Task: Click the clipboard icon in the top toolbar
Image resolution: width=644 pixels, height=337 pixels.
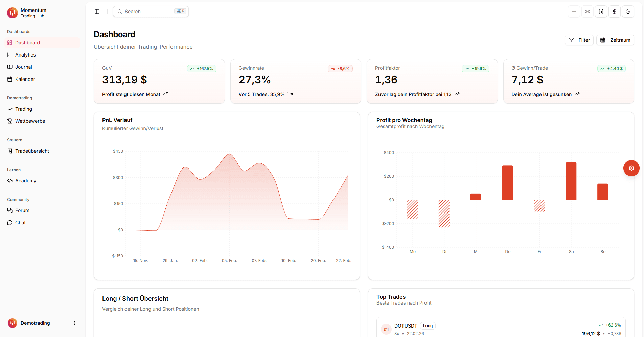Action: (601, 11)
